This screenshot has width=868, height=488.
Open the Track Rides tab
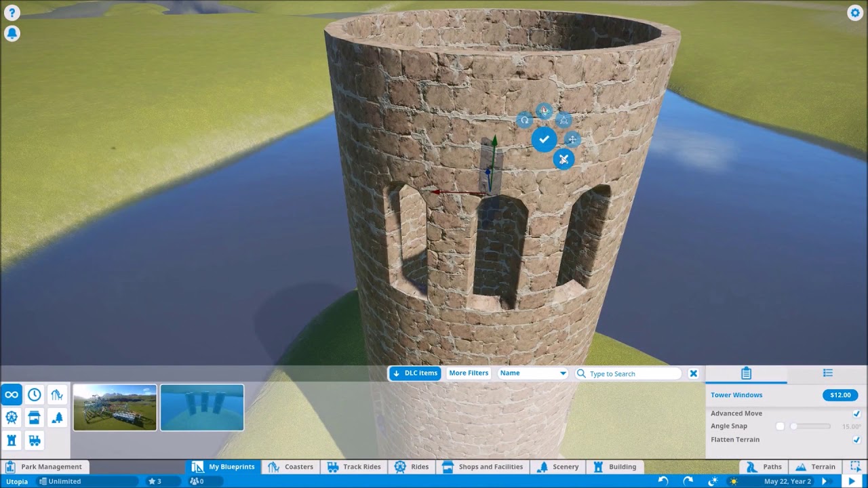coord(354,466)
